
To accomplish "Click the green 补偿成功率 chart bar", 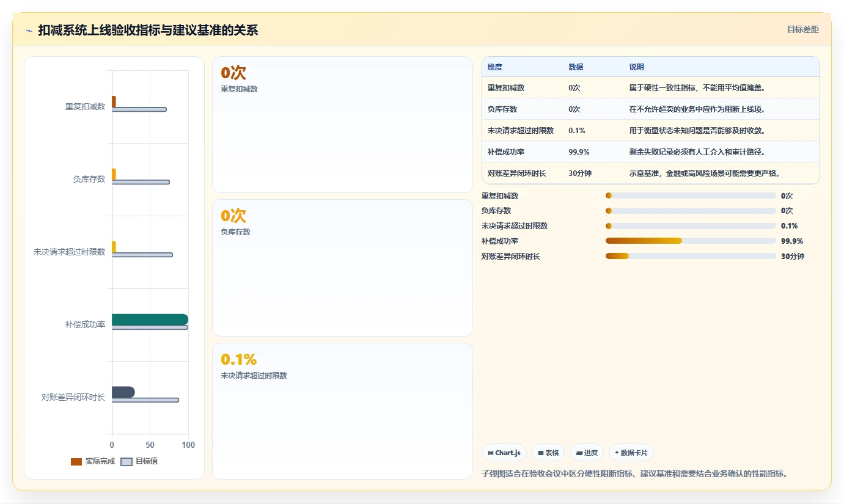I will point(150,320).
